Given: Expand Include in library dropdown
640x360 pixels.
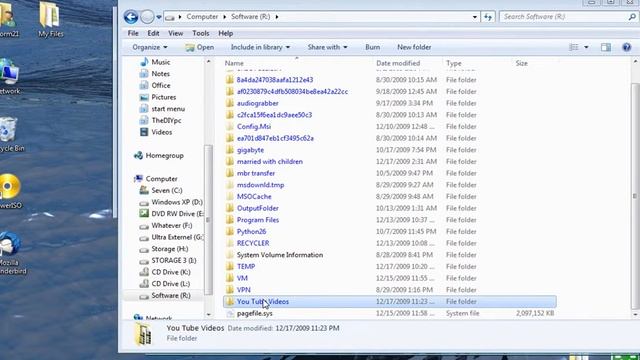Looking at the screenshot, I should tap(260, 47).
